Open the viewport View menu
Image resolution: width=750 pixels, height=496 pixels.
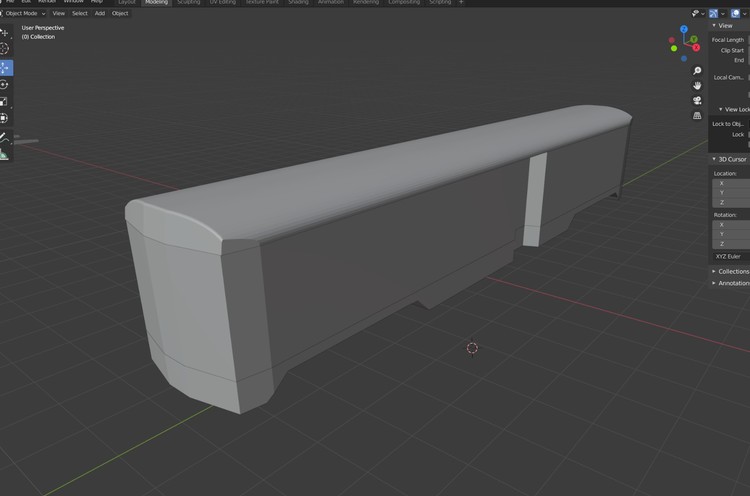(58, 13)
